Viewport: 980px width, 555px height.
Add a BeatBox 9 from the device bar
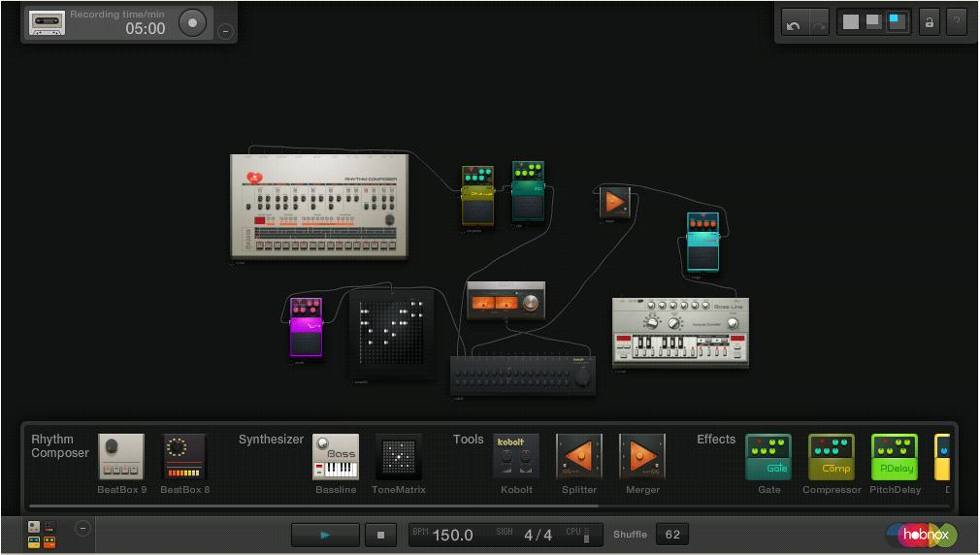click(122, 457)
